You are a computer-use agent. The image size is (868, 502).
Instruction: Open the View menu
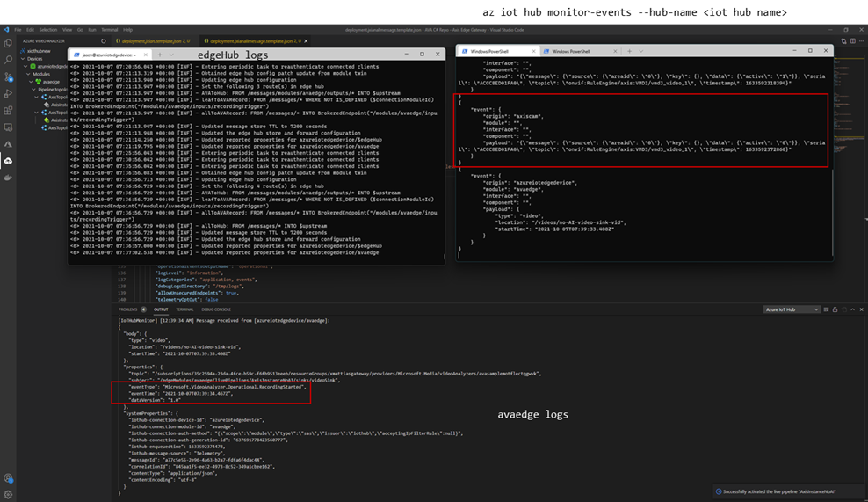click(67, 29)
